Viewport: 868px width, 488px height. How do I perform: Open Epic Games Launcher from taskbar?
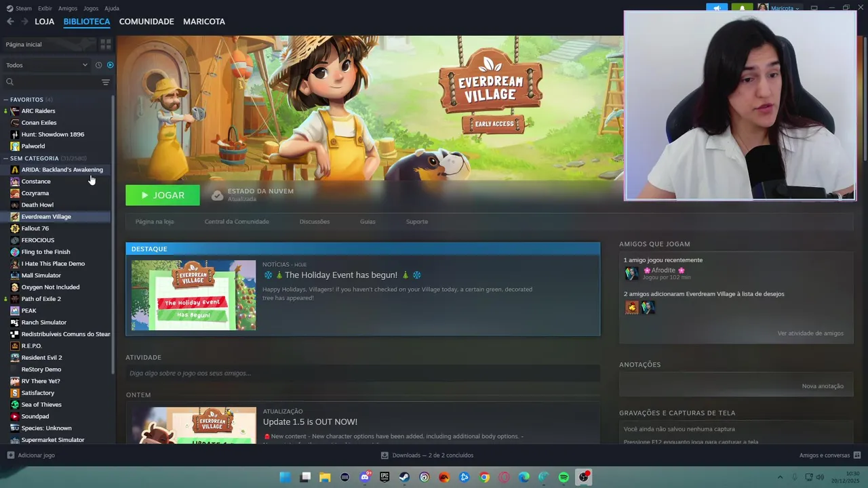pyautogui.click(x=384, y=477)
